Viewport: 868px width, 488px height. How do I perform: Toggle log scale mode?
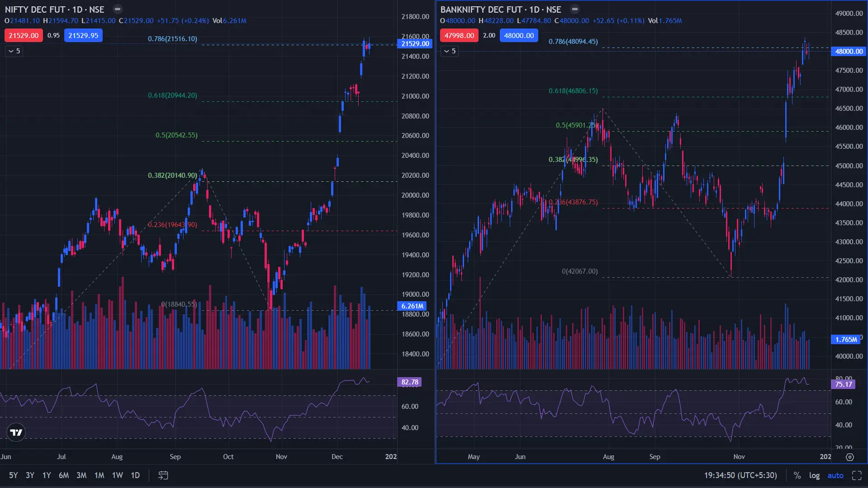pos(814,475)
